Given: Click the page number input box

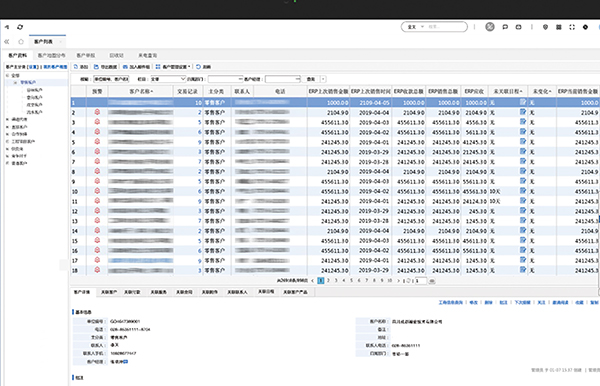Looking at the screenshot, I should click(421, 280).
